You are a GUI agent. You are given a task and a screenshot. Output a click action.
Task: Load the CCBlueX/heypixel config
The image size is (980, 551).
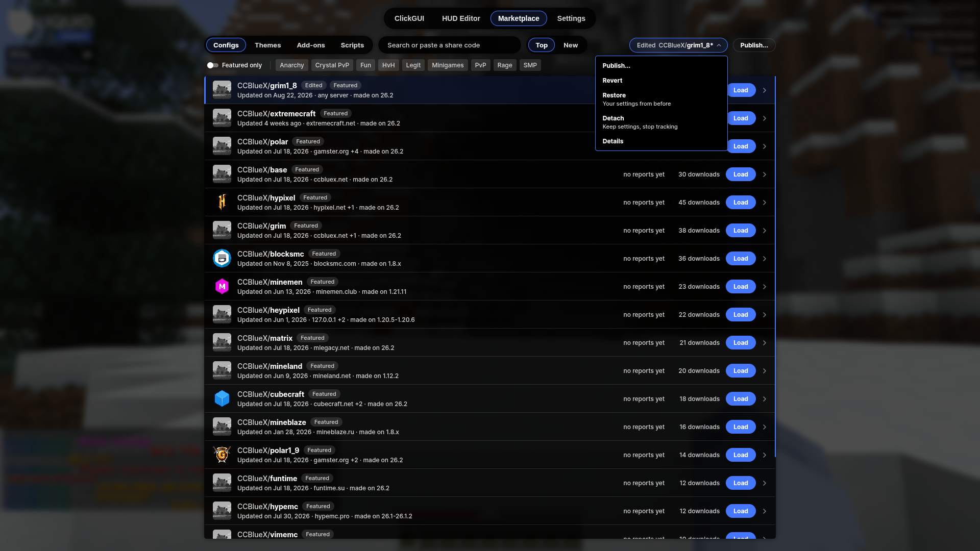741,315
